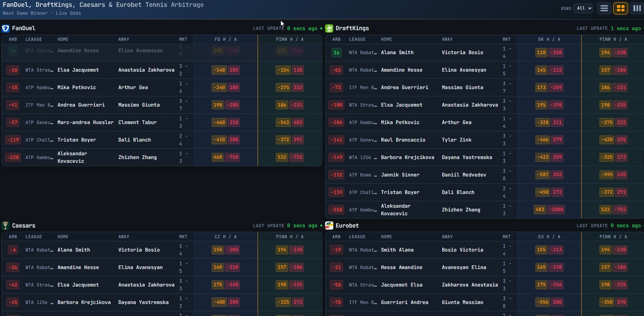The height and width of the screenshot is (316, 644).
Task: Click the 150 Caesars home odds for Alana Smith
Action: point(218,250)
